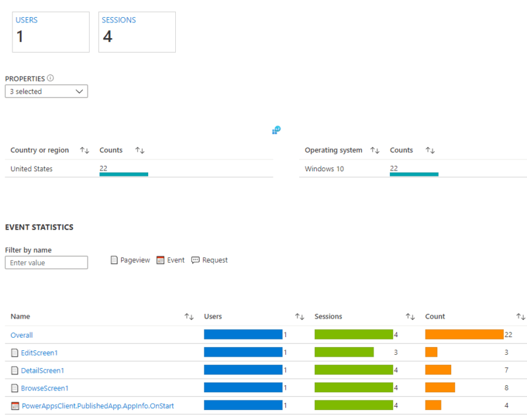This screenshot has height=420, width=527.
Task: Sort Counts column in Country table
Action: point(140,150)
